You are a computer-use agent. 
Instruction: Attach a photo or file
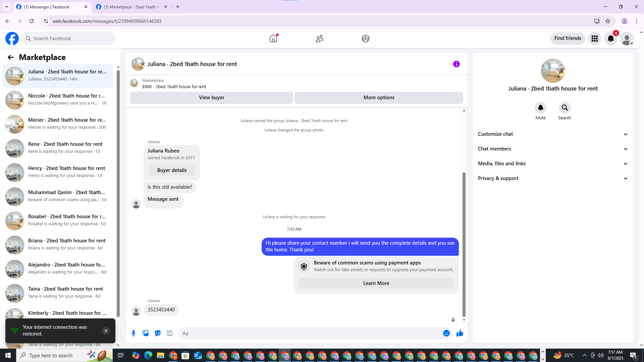click(x=146, y=333)
